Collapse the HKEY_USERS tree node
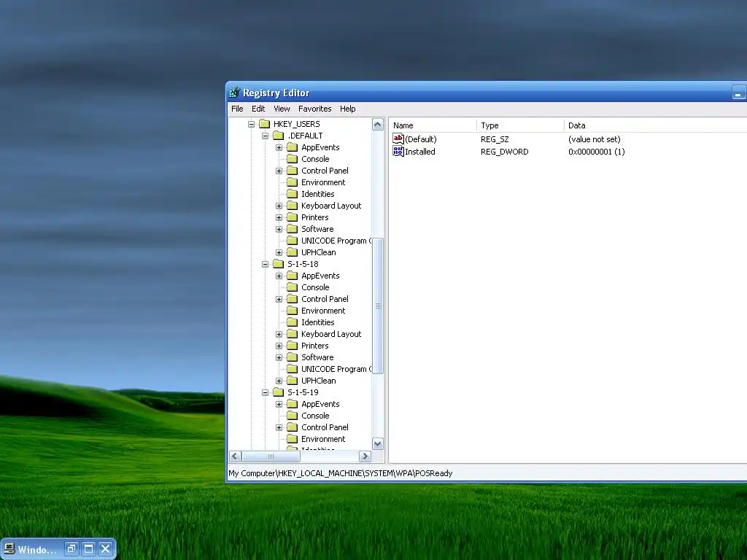The width and height of the screenshot is (747, 560). click(x=251, y=124)
